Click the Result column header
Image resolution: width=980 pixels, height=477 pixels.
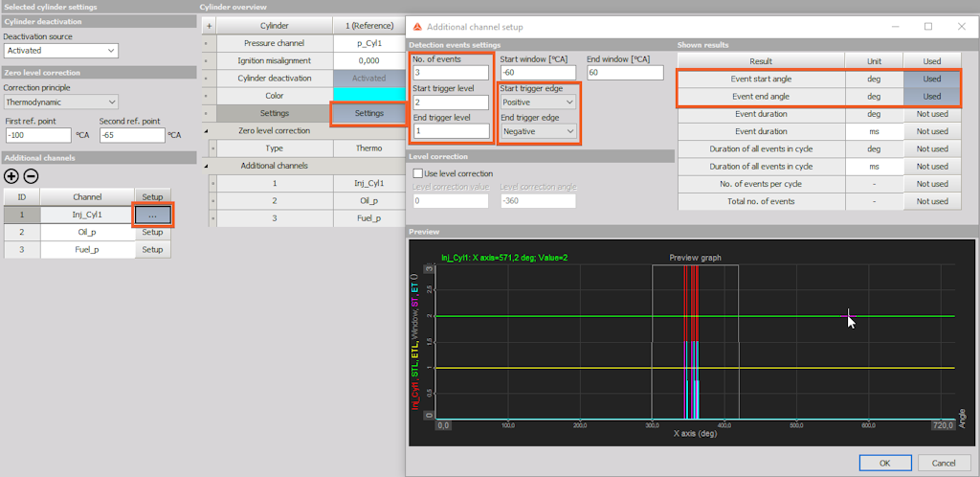coord(761,61)
